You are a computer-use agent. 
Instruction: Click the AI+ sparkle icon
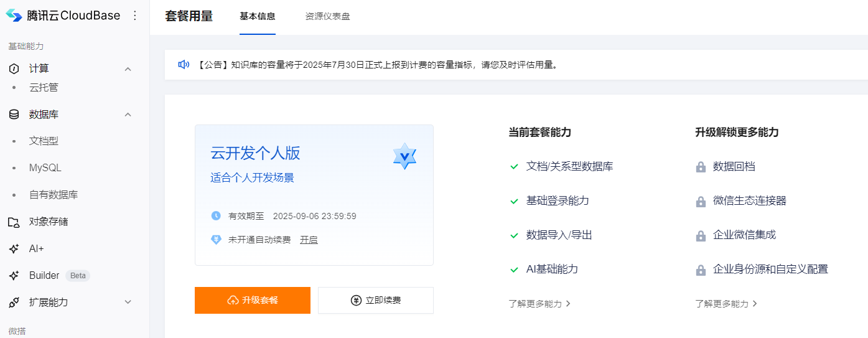point(14,248)
